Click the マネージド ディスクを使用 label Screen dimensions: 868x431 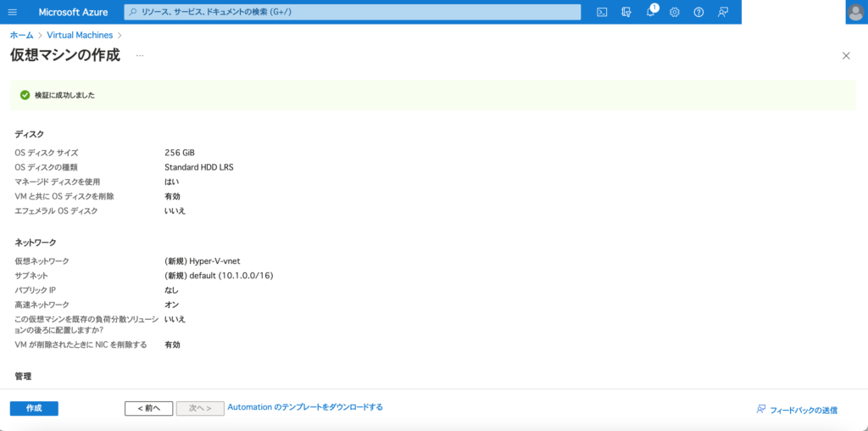coord(58,182)
